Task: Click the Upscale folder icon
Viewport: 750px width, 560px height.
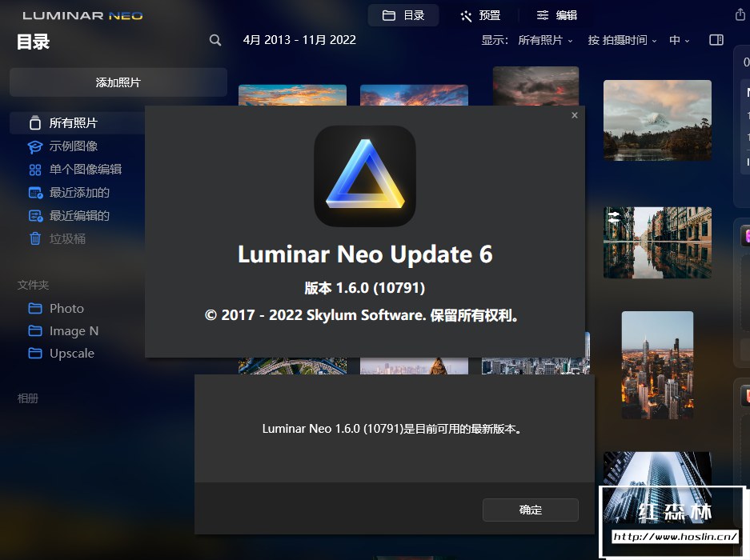Action: [35, 353]
